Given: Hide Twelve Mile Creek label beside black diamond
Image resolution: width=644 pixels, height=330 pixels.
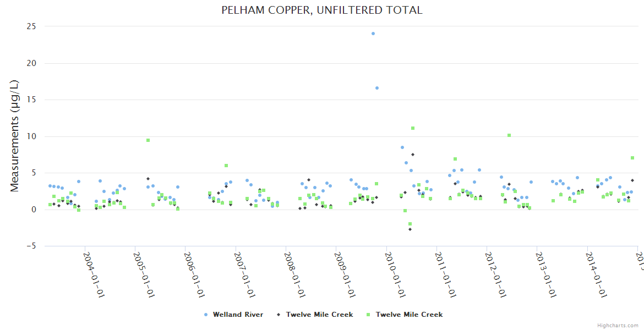Looking at the screenshot, I should click(x=319, y=315).
